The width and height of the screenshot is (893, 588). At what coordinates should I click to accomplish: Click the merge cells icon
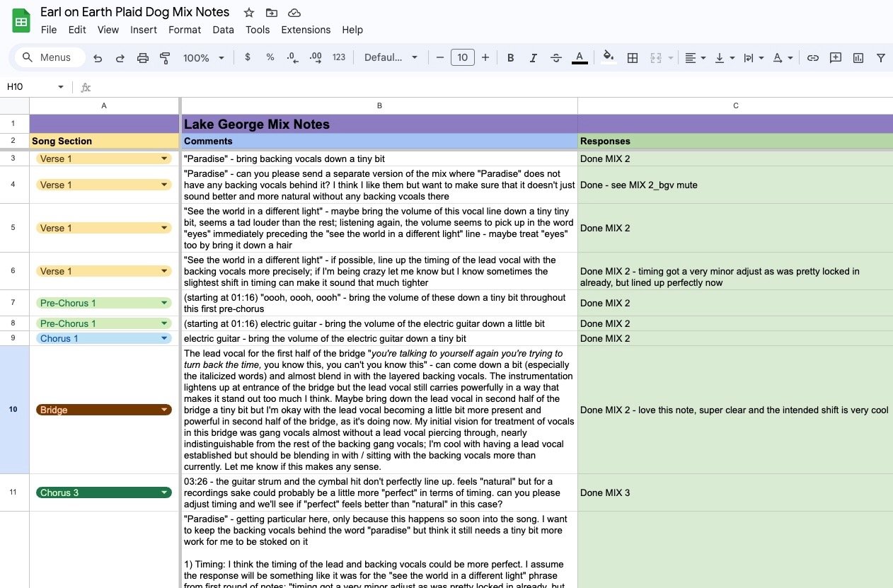pos(656,58)
